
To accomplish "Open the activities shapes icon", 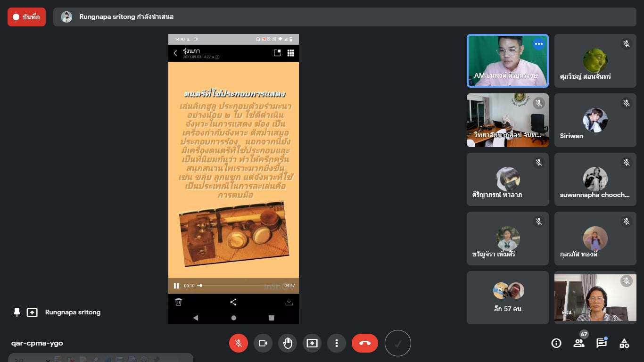I will click(624, 343).
